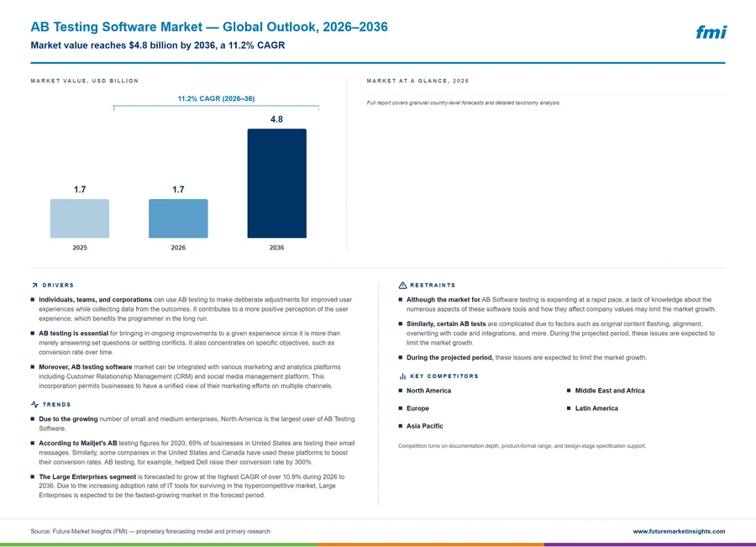Click the fmi logo
This screenshot has height=547, width=756.
[711, 32]
